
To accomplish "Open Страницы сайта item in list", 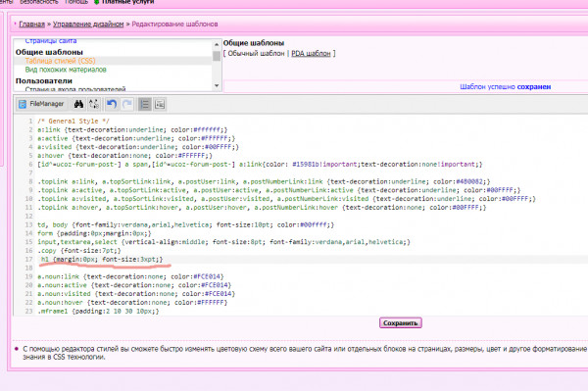I will (51, 41).
